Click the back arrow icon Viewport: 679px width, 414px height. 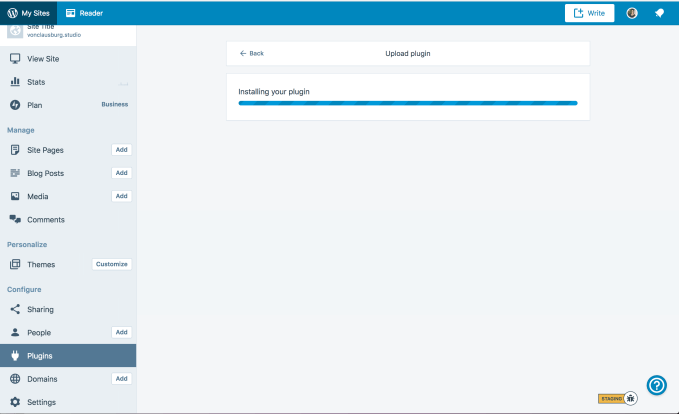pos(243,53)
